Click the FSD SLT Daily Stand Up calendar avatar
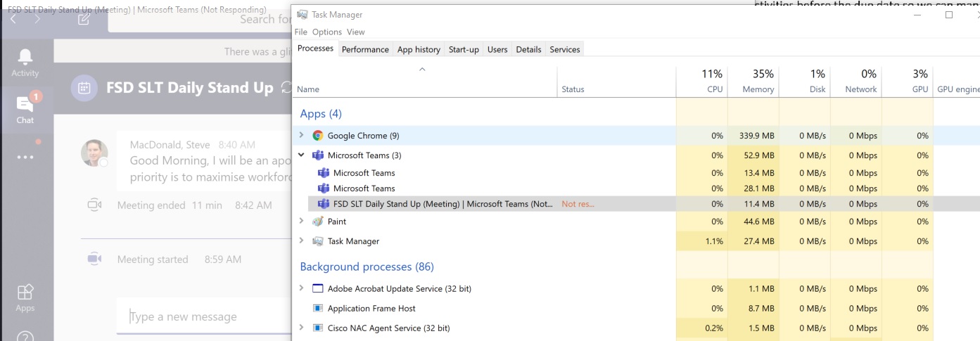Image resolution: width=980 pixels, height=341 pixels. [84, 88]
